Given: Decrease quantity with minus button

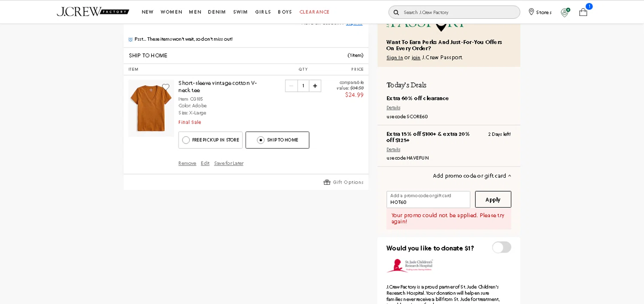Looking at the screenshot, I should [x=291, y=86].
